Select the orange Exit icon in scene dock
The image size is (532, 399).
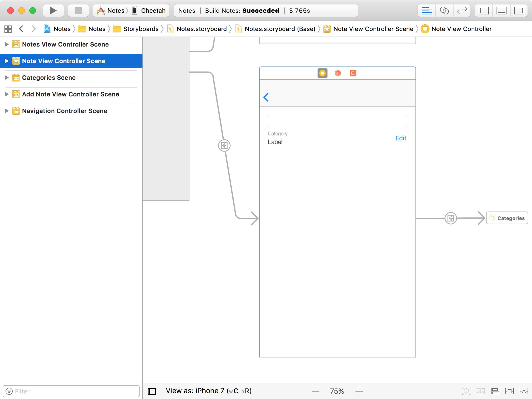coord(353,73)
